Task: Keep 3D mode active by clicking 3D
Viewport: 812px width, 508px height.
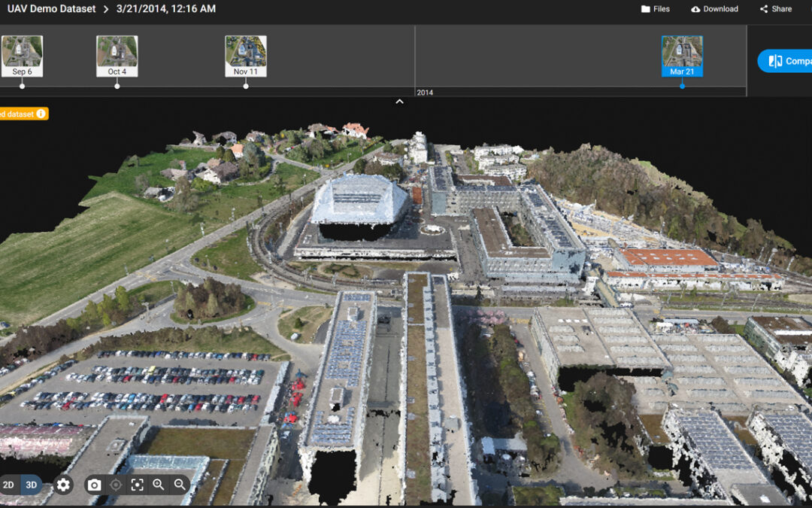Action: [x=31, y=485]
